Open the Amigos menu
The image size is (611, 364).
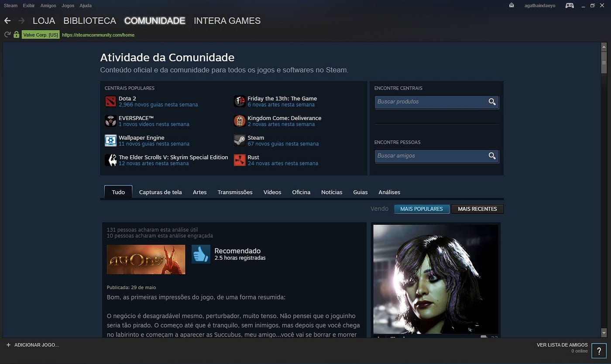tap(48, 6)
